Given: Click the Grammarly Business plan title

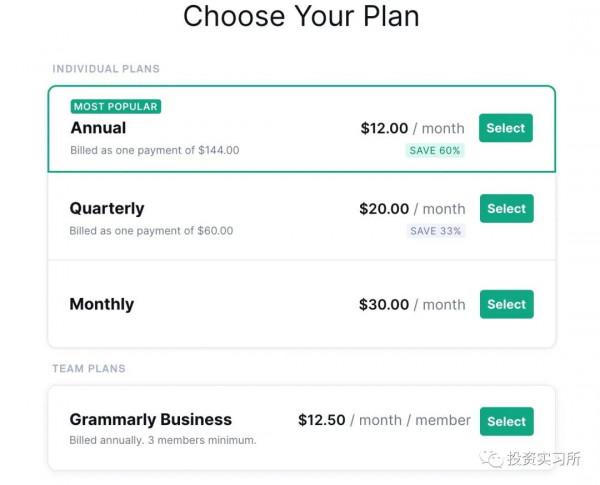Looking at the screenshot, I should pyautogui.click(x=150, y=420).
